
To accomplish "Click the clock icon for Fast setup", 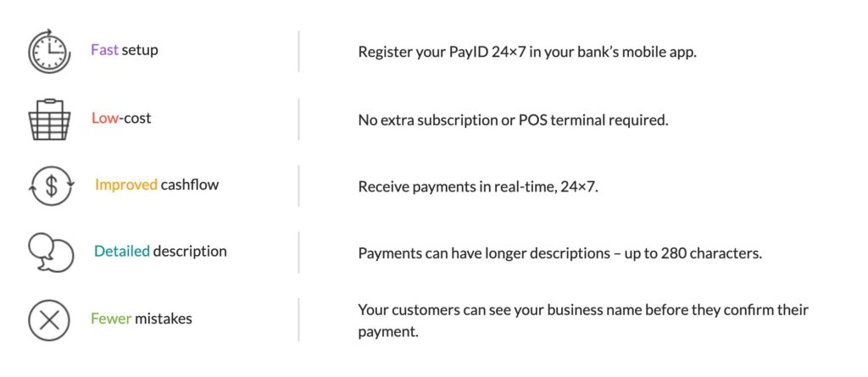I will (49, 51).
